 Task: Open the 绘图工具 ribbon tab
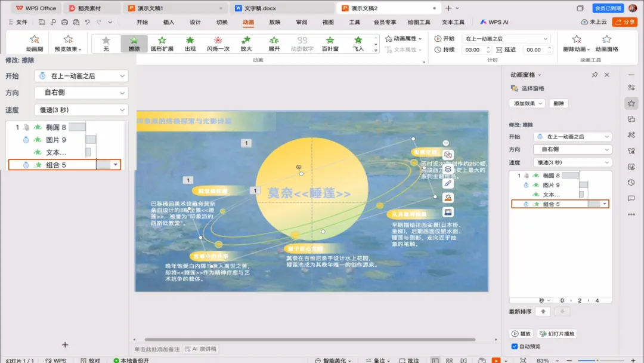419,22
